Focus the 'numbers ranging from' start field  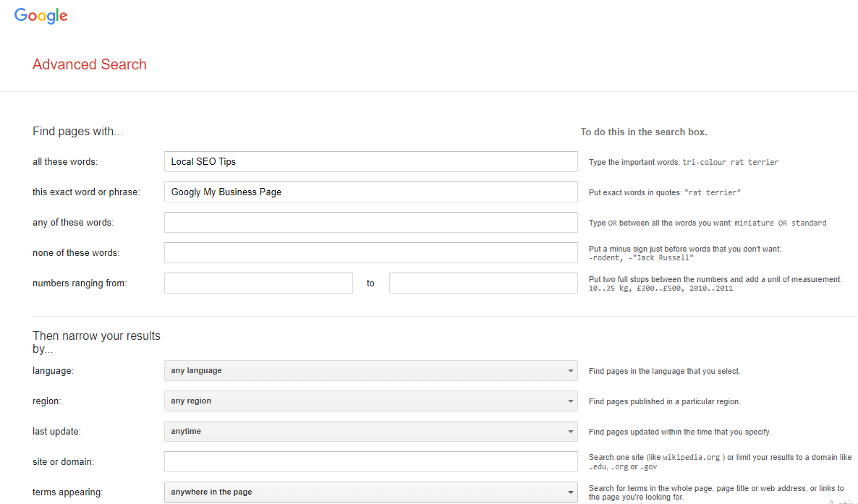coord(258,283)
